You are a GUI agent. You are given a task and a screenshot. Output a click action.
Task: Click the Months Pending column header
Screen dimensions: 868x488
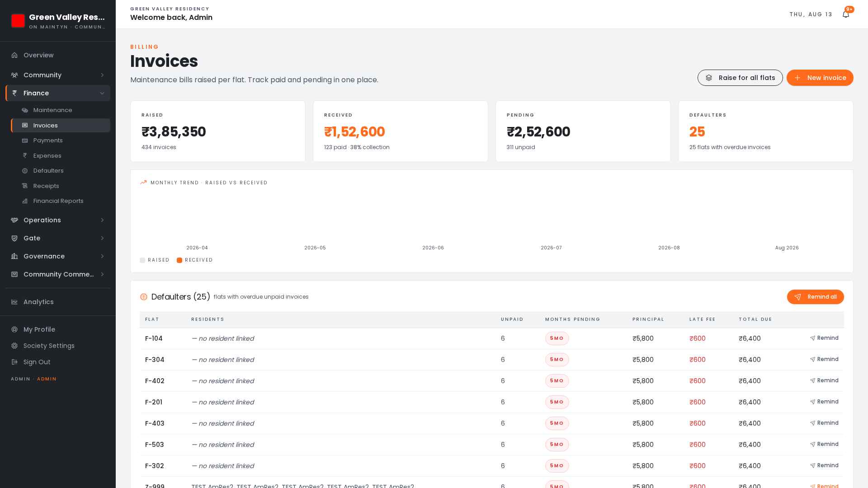[x=572, y=319]
